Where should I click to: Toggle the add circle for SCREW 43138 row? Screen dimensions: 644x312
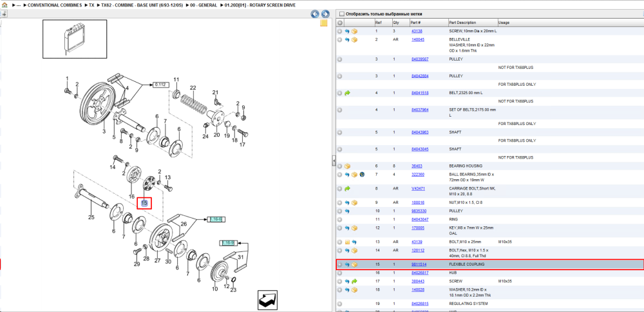point(339,31)
